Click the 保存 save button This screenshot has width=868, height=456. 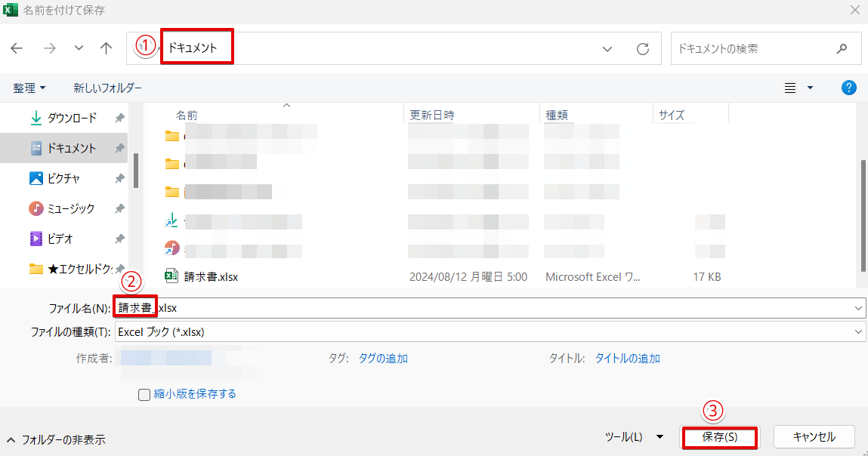coord(719,436)
